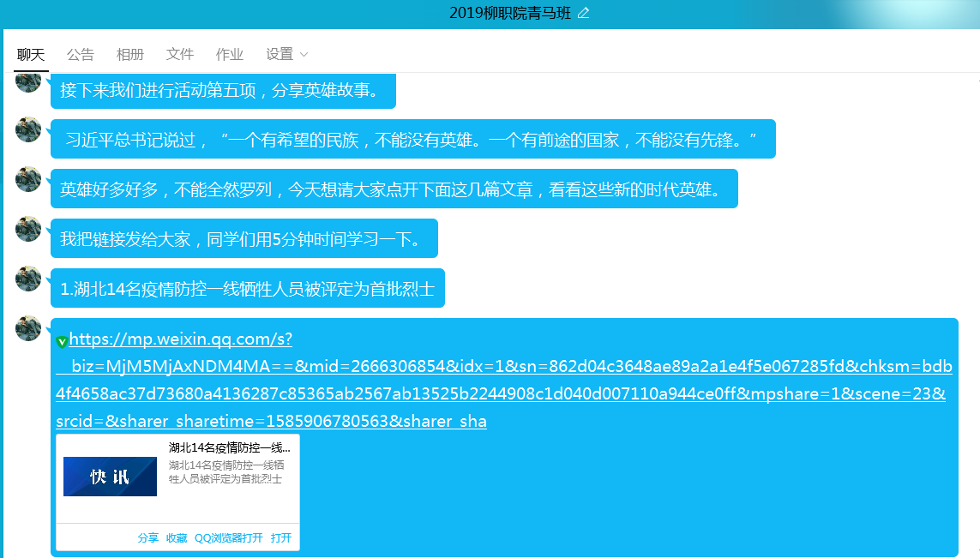Click avatar beside the 1.湖北14名 message
980x558 pixels.
(x=28, y=279)
